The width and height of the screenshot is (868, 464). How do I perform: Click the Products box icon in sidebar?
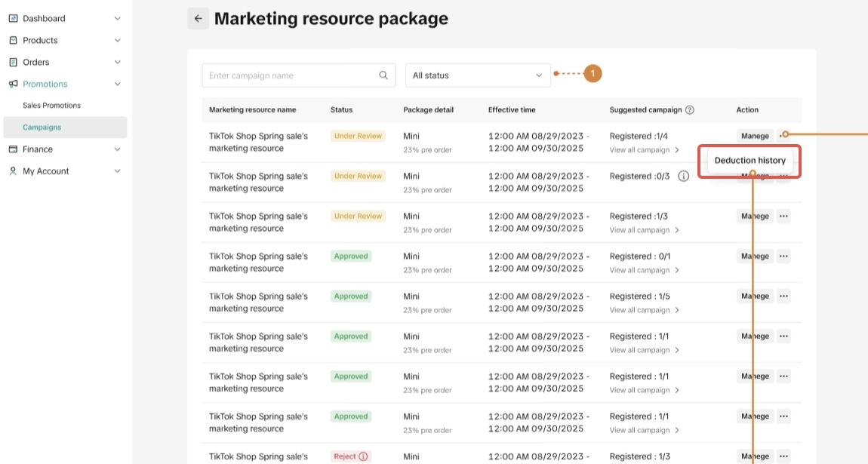[x=13, y=40]
